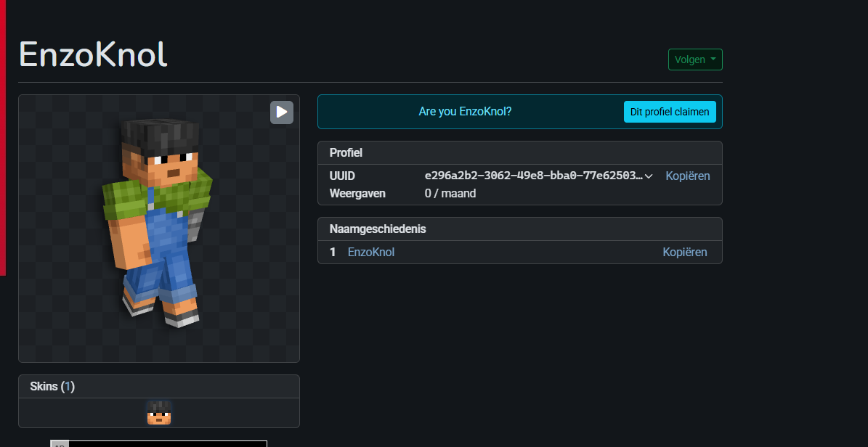The image size is (868, 447).
Task: Open the Volgen dropdown
Action: click(695, 60)
